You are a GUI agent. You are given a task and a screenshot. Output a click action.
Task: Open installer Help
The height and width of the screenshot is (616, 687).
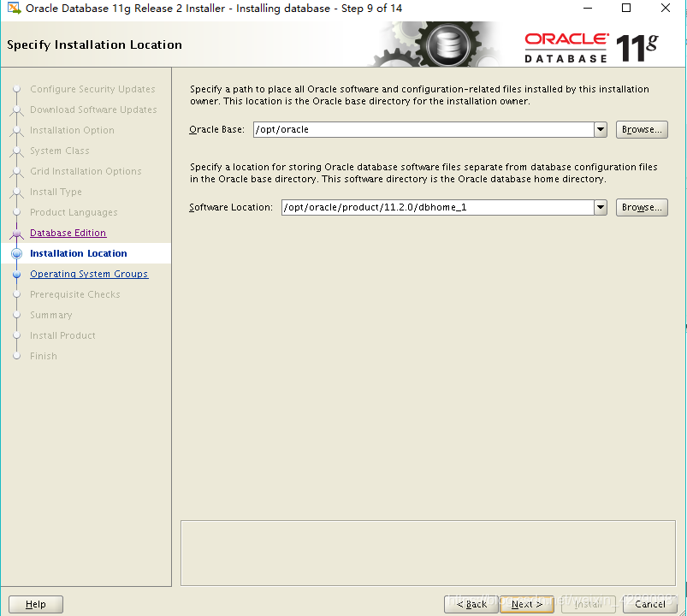(x=35, y=604)
